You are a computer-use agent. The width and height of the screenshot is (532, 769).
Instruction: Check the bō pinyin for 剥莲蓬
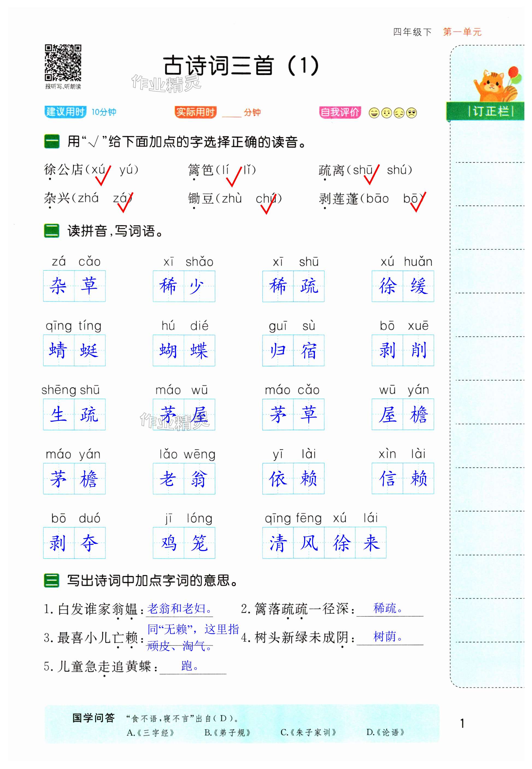[410, 198]
